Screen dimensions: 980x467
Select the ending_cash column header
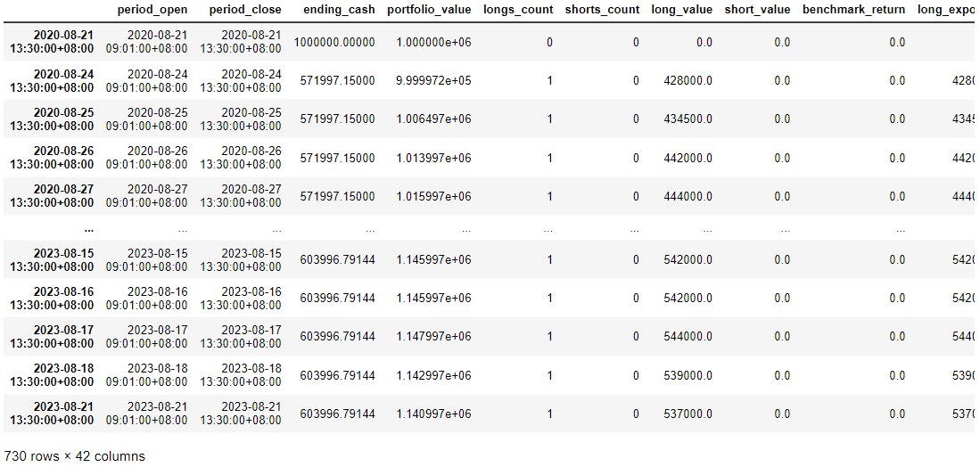pyautogui.click(x=338, y=10)
